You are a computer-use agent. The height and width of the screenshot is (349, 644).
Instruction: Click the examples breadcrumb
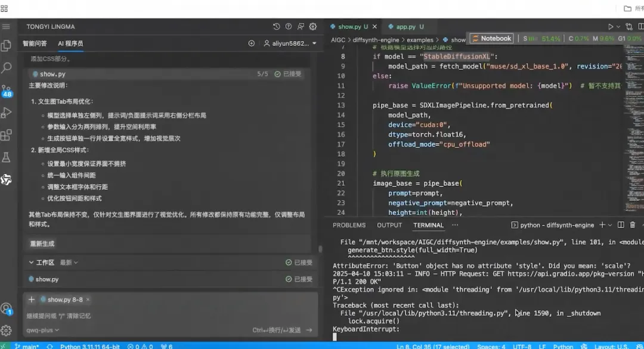(420, 40)
